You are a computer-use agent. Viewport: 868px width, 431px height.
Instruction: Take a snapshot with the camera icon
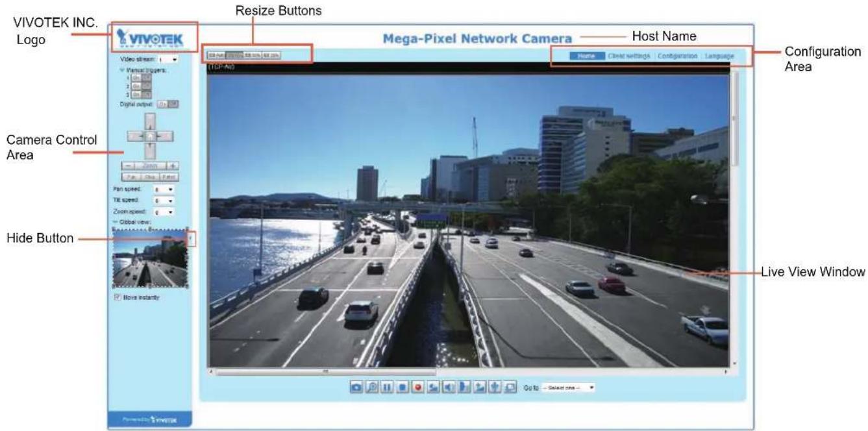tap(356, 387)
